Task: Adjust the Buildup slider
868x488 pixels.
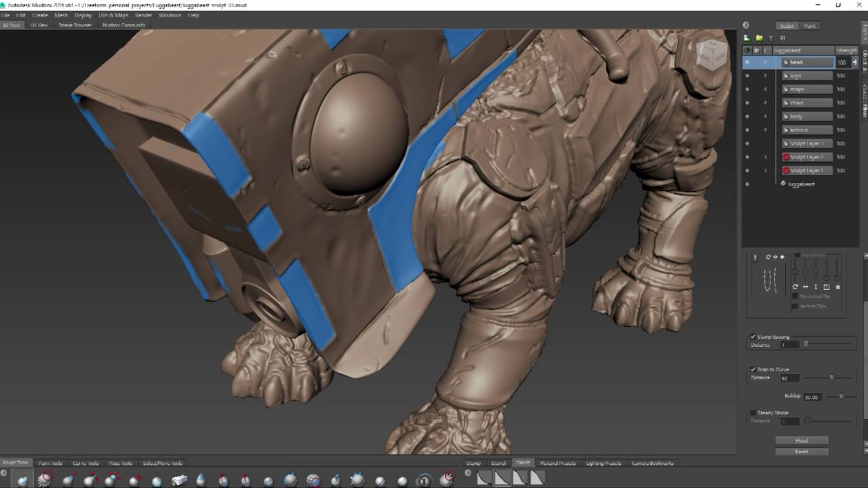Action: tap(841, 396)
